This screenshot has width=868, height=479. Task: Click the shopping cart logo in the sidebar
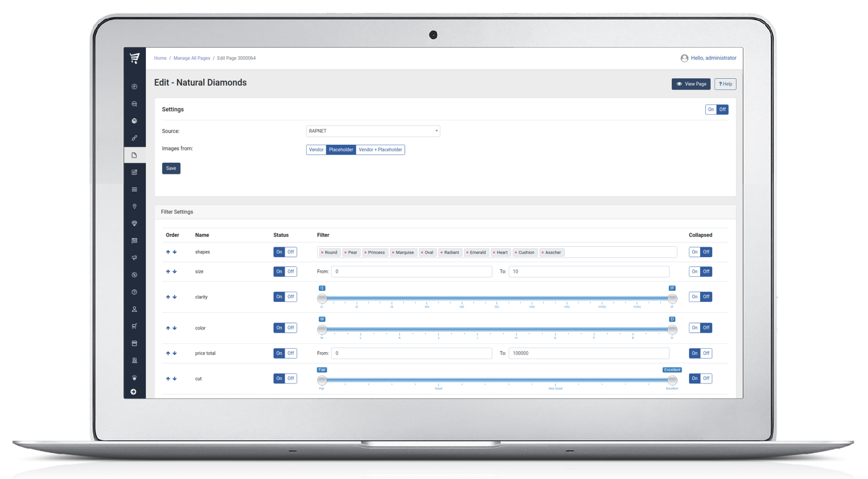pos(134,58)
